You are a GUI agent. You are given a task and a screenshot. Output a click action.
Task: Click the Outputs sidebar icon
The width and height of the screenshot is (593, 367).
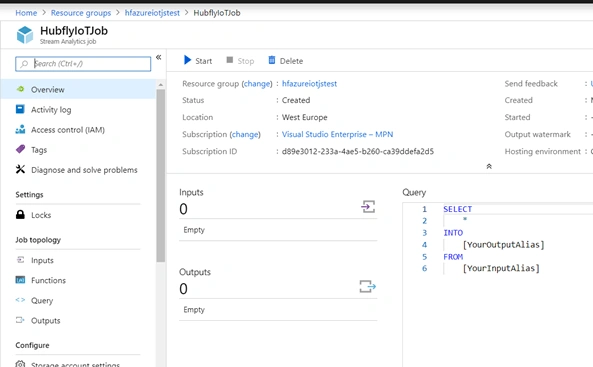[20, 320]
